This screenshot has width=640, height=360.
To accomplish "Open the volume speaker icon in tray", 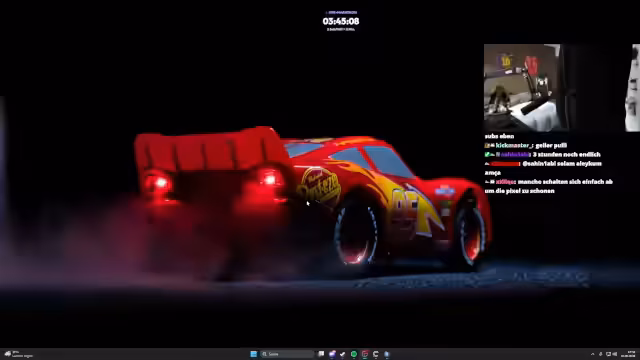I will click(x=615, y=354).
